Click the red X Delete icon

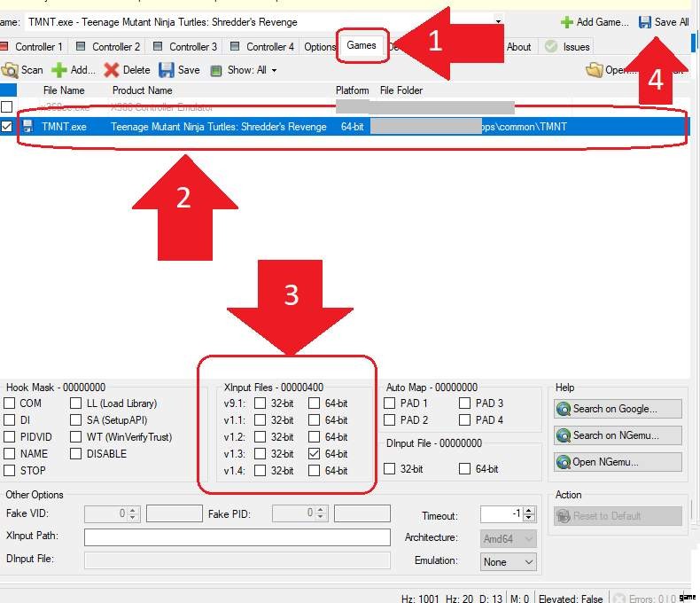pyautogui.click(x=111, y=70)
